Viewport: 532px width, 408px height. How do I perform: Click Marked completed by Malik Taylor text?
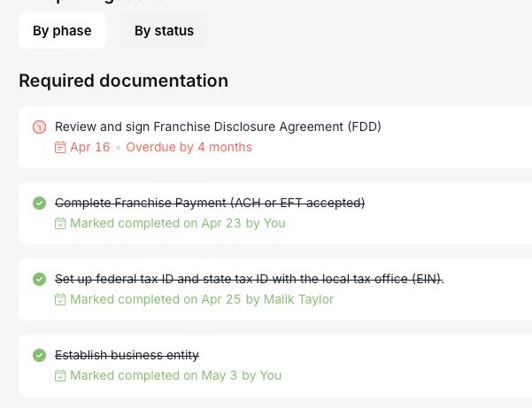coord(202,299)
